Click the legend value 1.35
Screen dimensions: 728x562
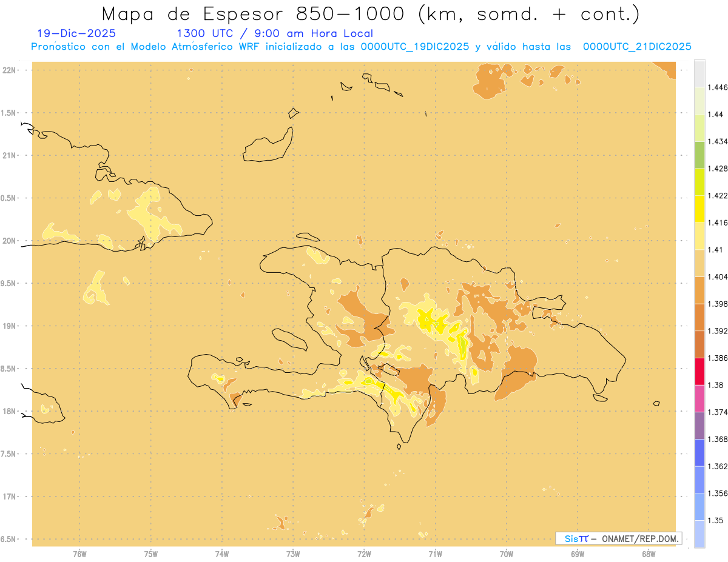pyautogui.click(x=716, y=520)
